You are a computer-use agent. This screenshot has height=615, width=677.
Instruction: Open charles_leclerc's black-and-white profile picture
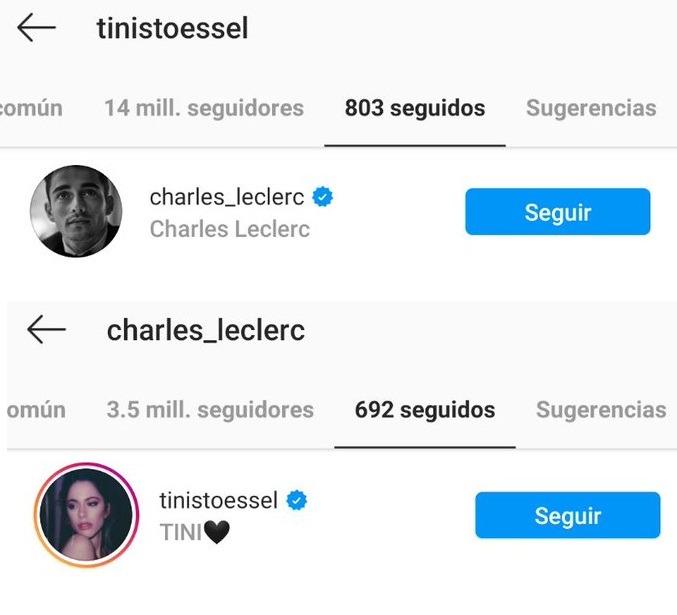(x=78, y=212)
